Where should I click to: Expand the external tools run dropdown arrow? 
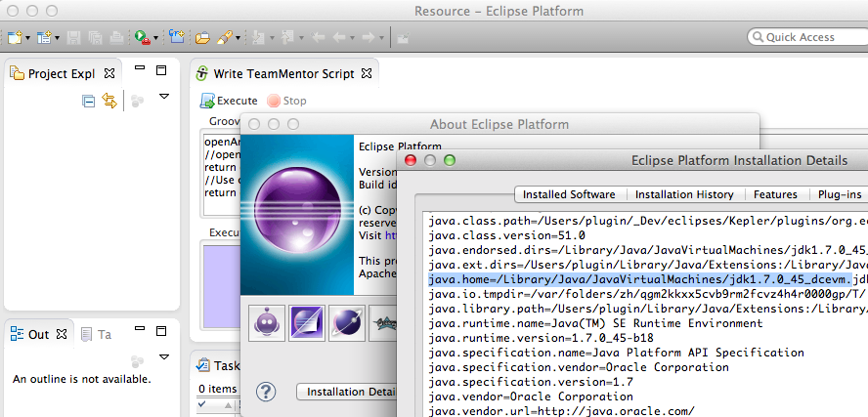click(157, 39)
